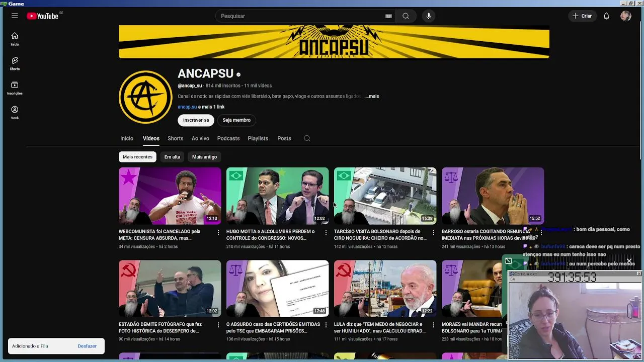Open the account avatar menu
The width and height of the screenshot is (644, 362).
coord(626,16)
